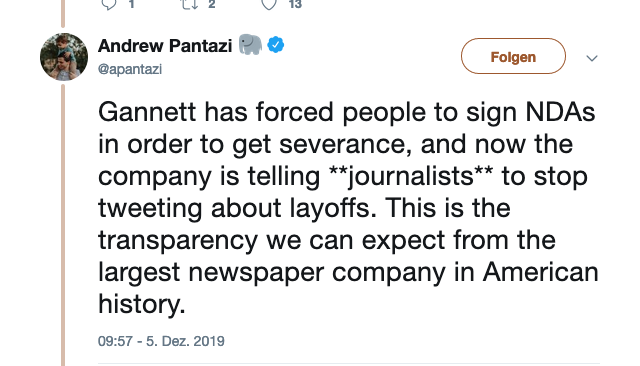
Task: Click the reply count showing 1
Action: [131, 4]
